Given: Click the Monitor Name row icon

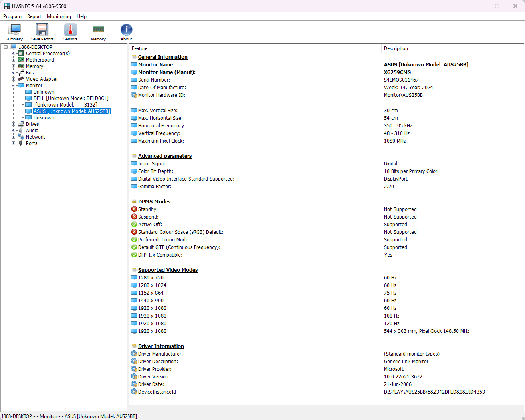Looking at the screenshot, I should (x=134, y=65).
